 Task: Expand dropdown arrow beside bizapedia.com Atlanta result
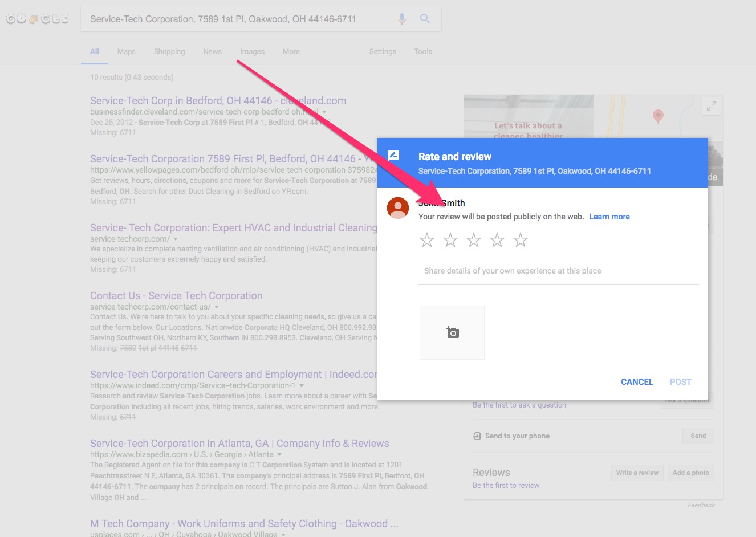[279, 454]
